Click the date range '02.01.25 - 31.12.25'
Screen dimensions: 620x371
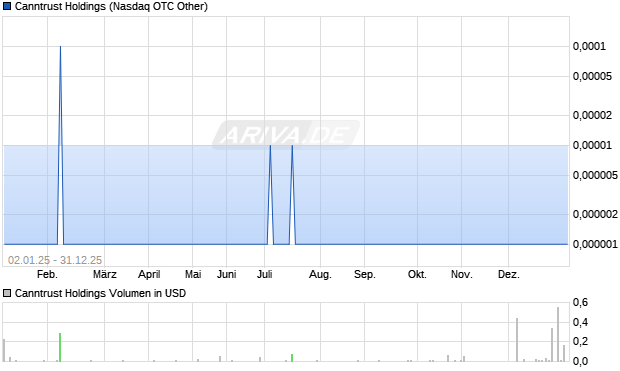[55, 260]
